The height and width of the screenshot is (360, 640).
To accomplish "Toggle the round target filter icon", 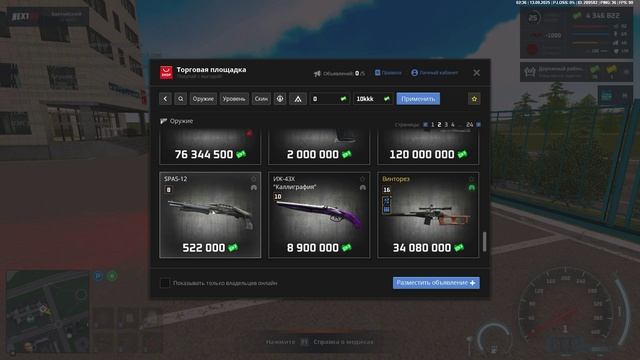I will (x=280, y=99).
